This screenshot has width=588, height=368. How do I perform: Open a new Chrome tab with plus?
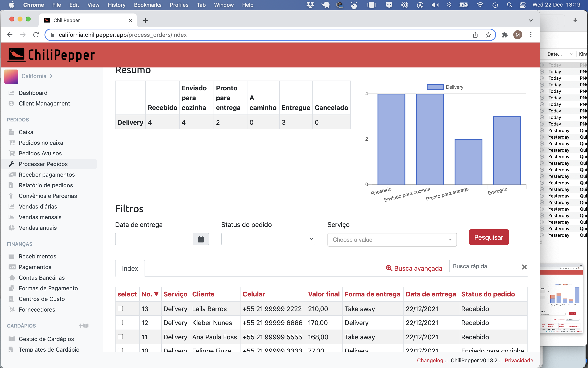click(x=146, y=20)
